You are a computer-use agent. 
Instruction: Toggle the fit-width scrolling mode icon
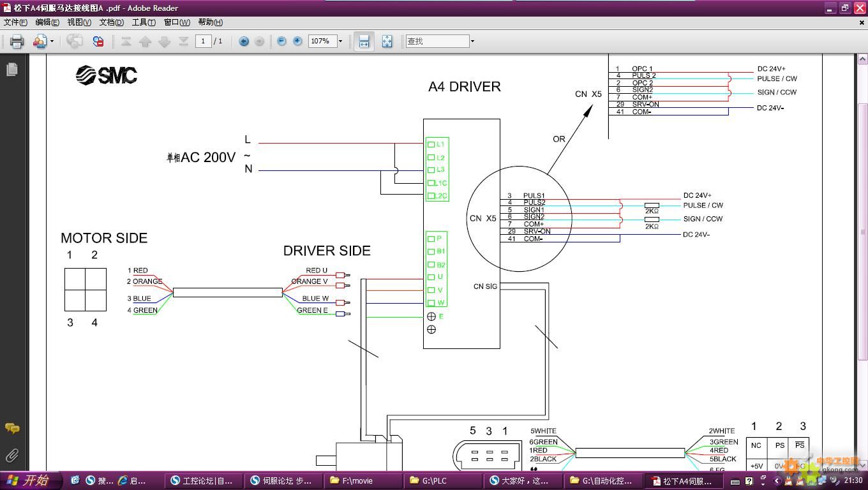tap(364, 41)
